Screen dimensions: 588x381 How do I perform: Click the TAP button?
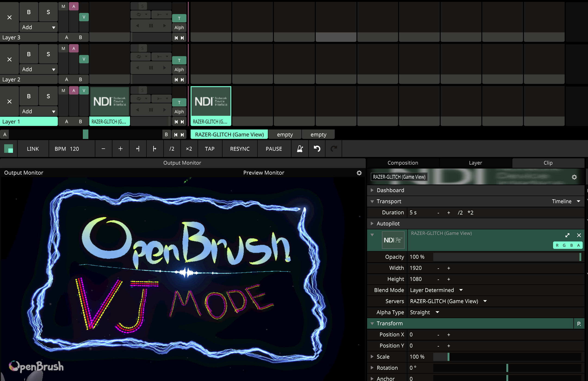pos(210,149)
